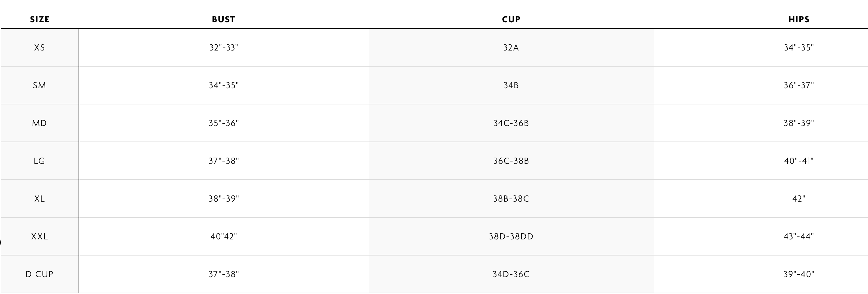
Task: Click the 39"-40" hips value
Action: tap(799, 274)
